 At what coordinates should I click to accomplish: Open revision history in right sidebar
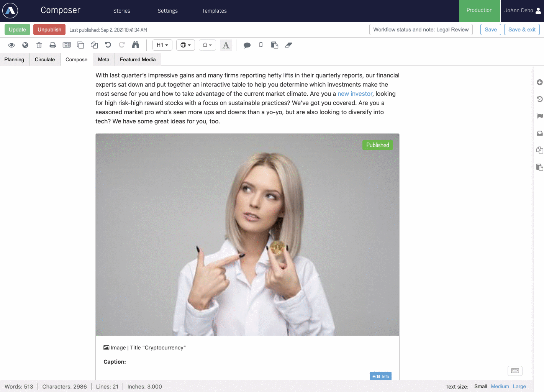pos(540,99)
